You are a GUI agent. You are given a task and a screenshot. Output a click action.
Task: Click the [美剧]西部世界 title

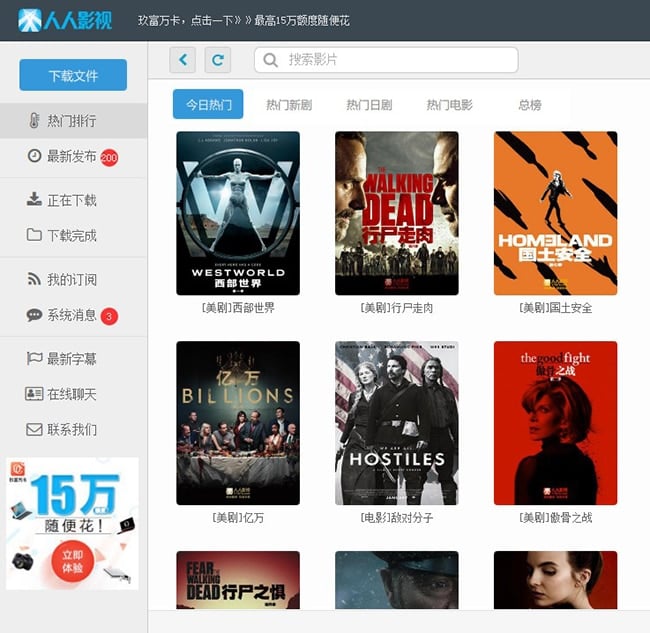238,308
